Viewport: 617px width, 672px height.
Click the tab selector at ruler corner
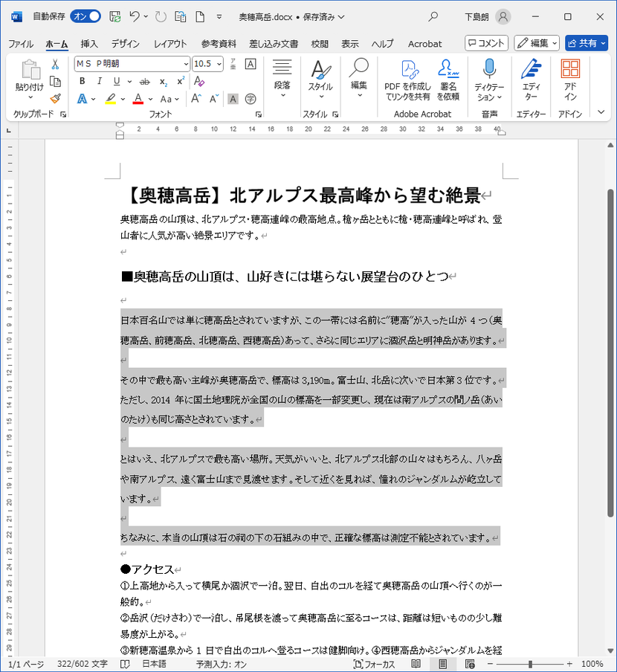pyautogui.click(x=9, y=131)
